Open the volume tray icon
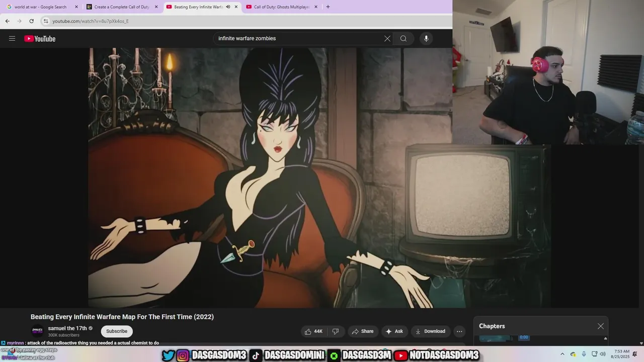644x362 pixels. (603, 354)
